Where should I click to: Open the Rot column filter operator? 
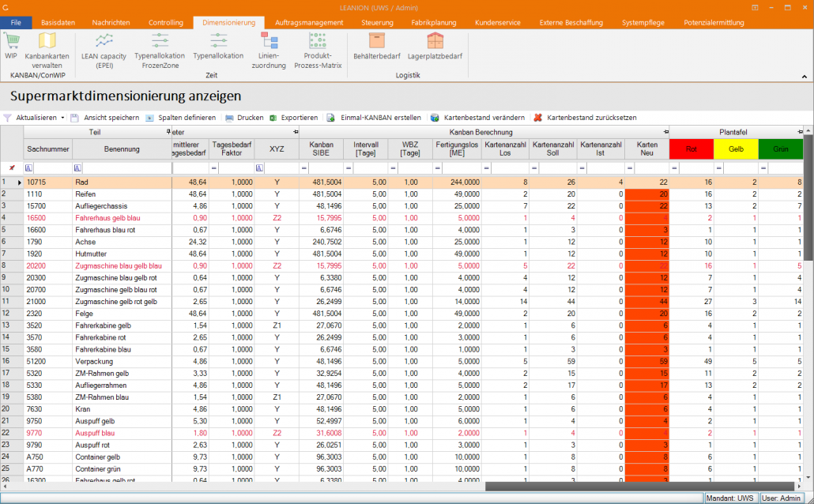[674, 167]
